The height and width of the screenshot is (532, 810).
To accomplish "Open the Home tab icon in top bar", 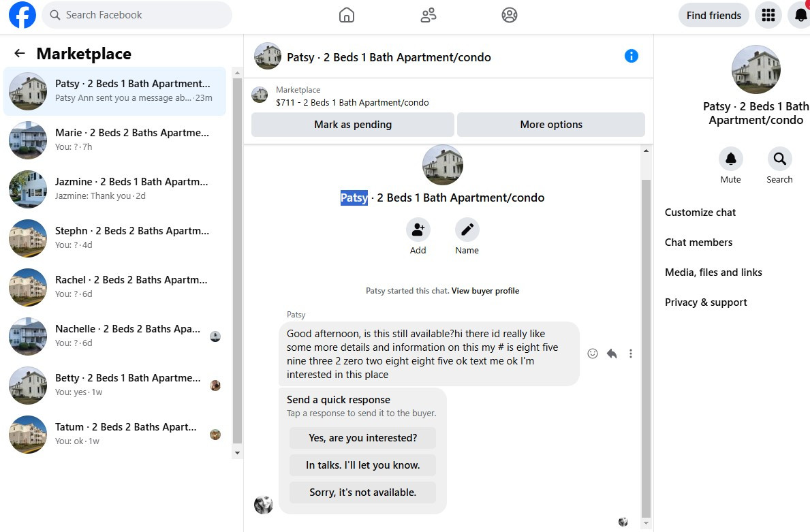I will 347,15.
